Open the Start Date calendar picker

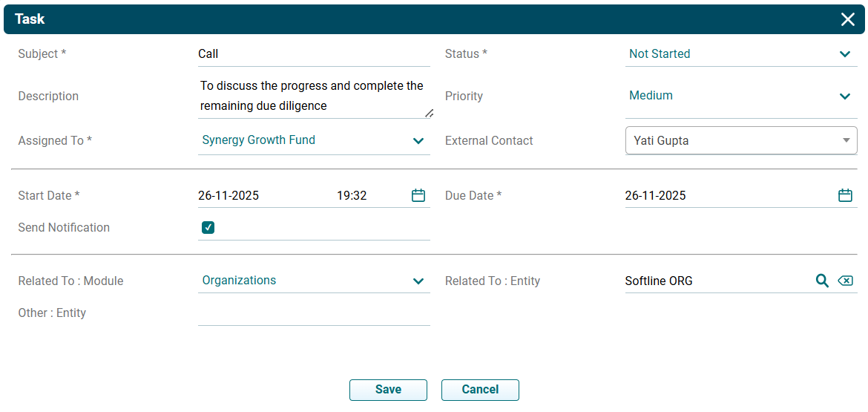tap(418, 196)
